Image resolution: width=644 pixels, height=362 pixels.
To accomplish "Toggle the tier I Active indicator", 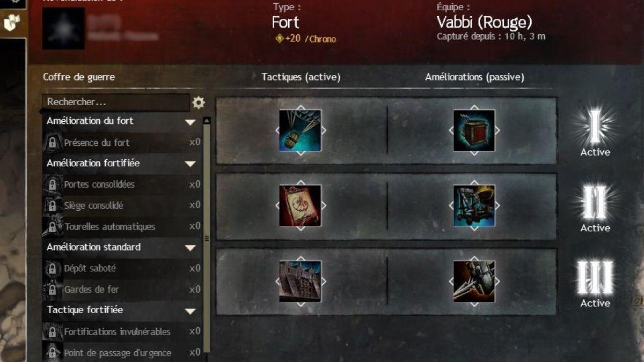I will (x=595, y=132).
